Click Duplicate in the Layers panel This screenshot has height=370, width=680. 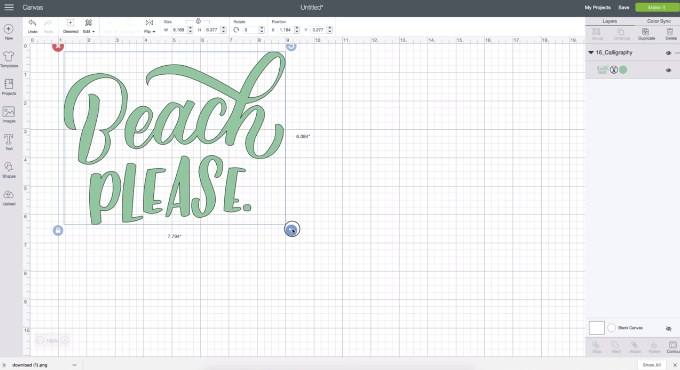tap(646, 34)
